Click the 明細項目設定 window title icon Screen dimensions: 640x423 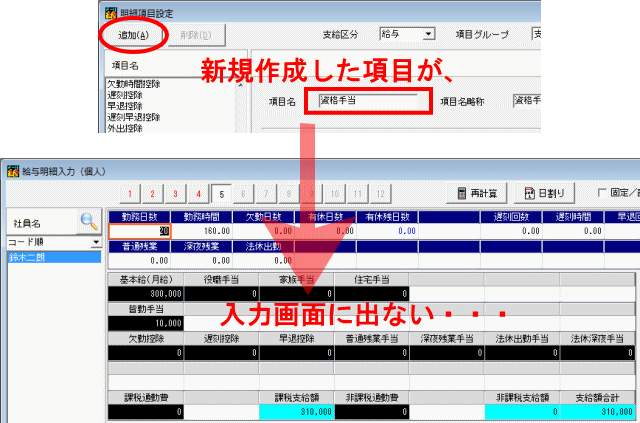(111, 13)
